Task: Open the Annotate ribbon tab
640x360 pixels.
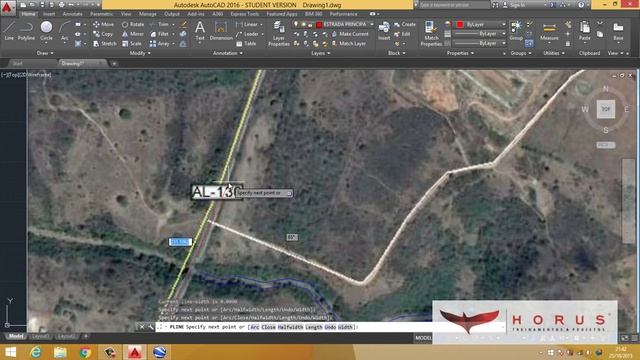Action: tap(73, 14)
